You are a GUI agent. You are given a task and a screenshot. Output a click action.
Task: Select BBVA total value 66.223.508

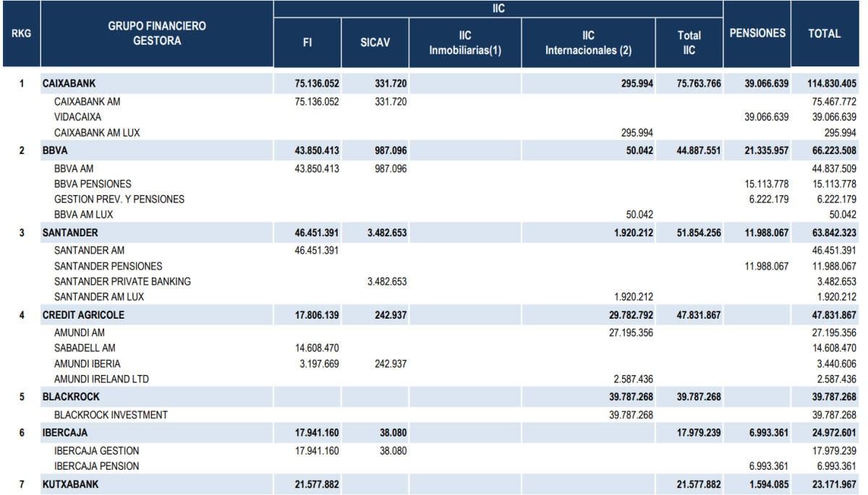click(834, 150)
